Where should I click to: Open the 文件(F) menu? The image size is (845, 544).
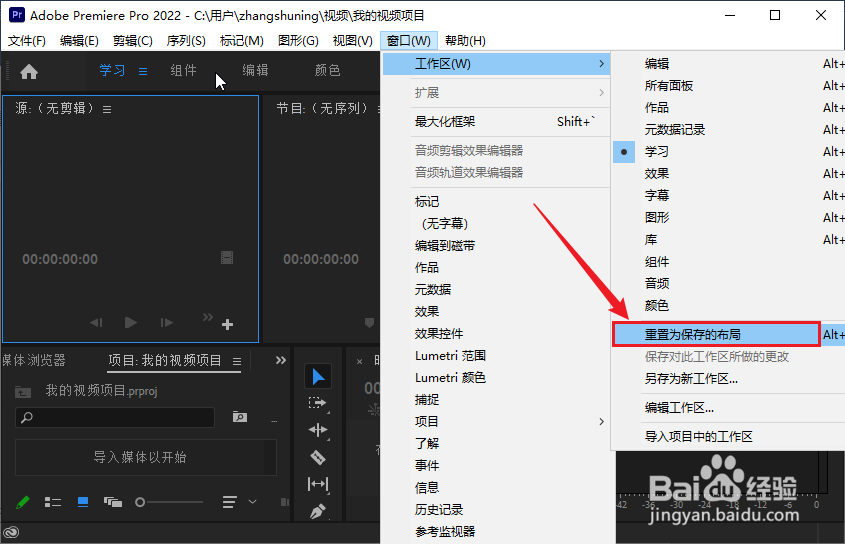click(x=27, y=41)
